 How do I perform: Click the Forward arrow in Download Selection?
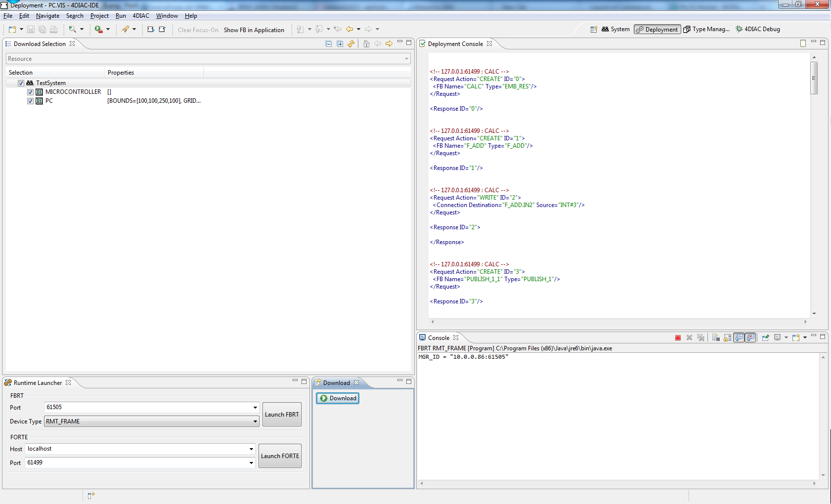coord(389,44)
